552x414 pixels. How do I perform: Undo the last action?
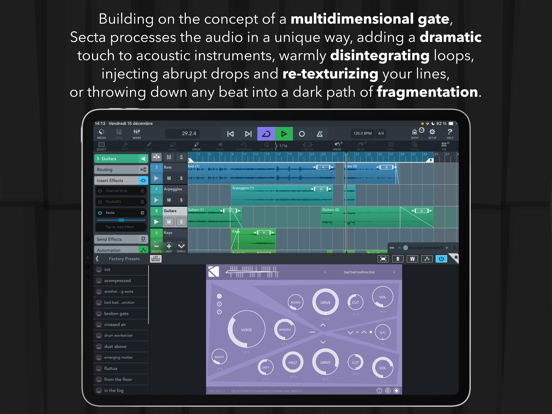click(x=337, y=146)
